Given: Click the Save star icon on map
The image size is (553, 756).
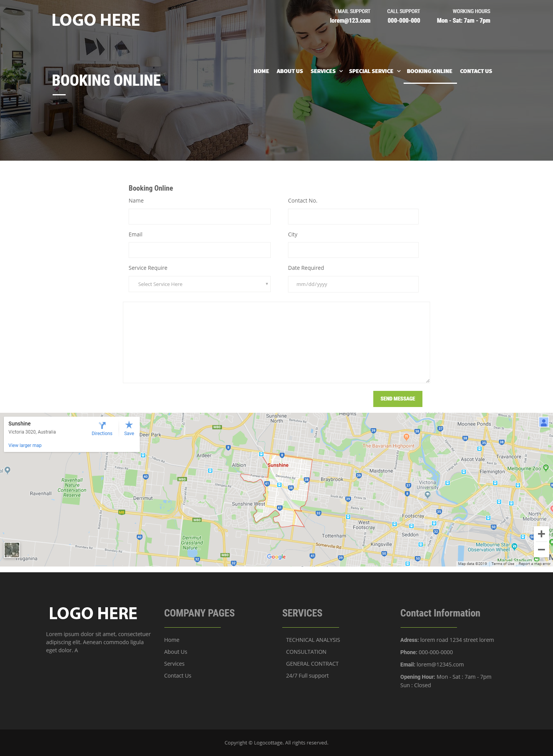Looking at the screenshot, I should (129, 425).
